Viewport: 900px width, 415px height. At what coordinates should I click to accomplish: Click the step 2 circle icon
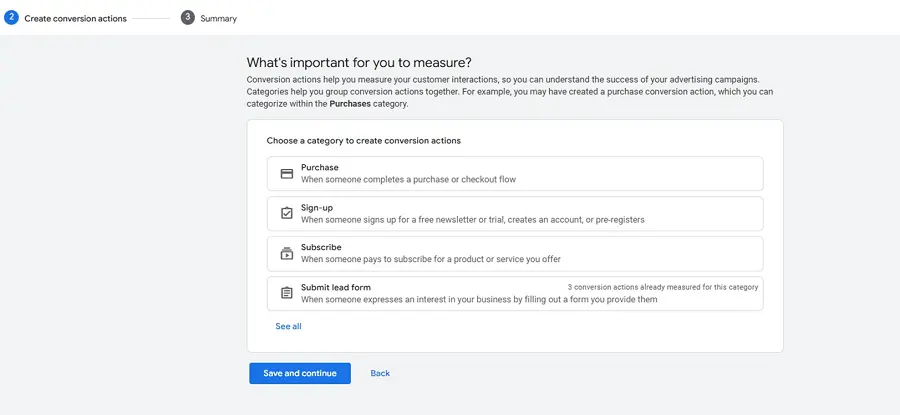[x=11, y=18]
